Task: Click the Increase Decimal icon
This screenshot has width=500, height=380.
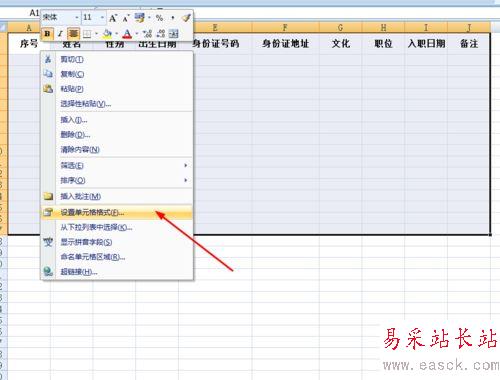Action: click(147, 34)
